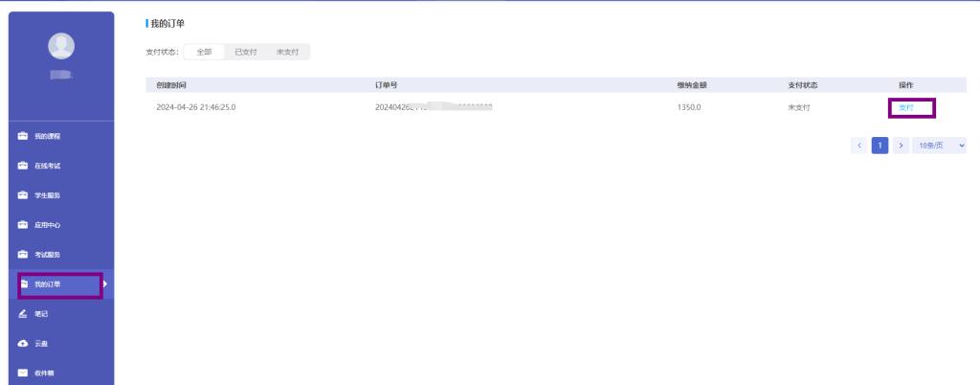The image size is (980, 385).
Task: Go to previous page with left chevron
Action: click(858, 146)
